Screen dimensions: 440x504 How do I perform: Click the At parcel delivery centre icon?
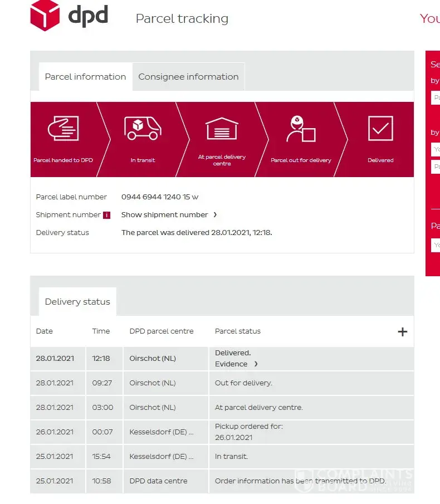pos(222,129)
